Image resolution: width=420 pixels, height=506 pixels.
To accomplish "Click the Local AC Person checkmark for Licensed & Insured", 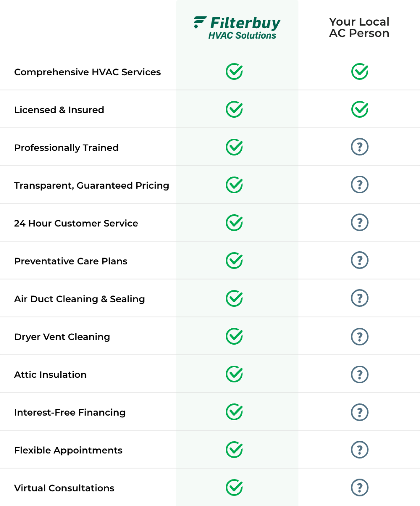I will click(360, 109).
